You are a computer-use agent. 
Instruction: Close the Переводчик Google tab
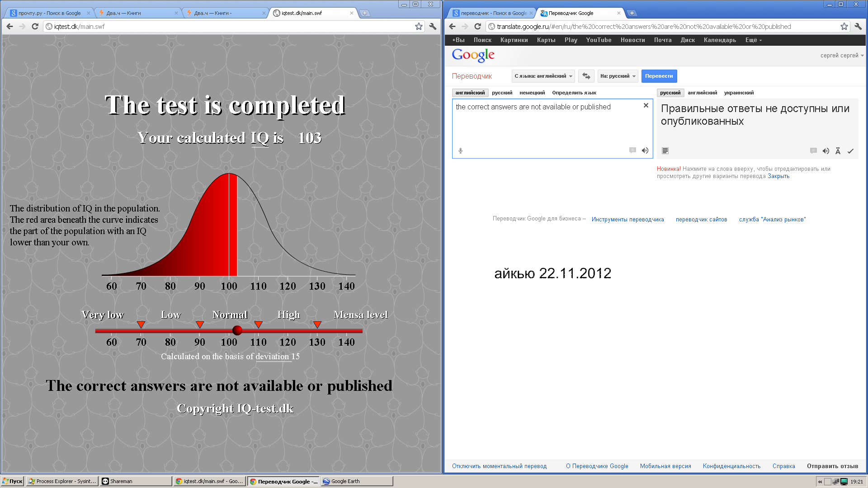[619, 13]
